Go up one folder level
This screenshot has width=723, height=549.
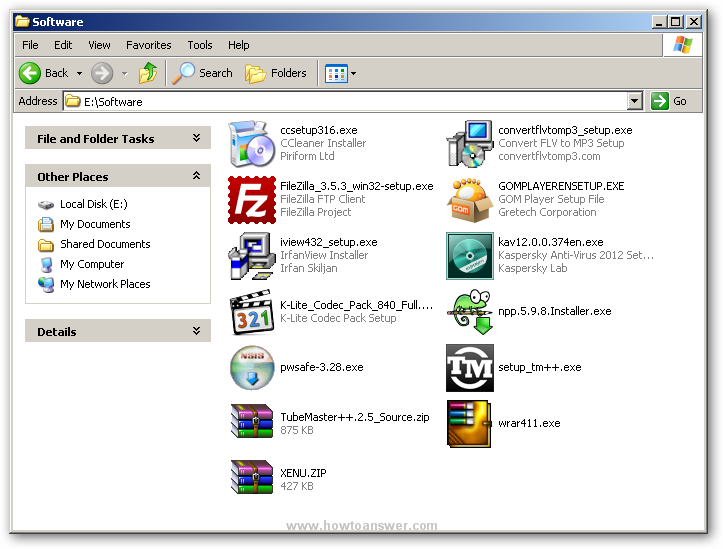point(148,73)
